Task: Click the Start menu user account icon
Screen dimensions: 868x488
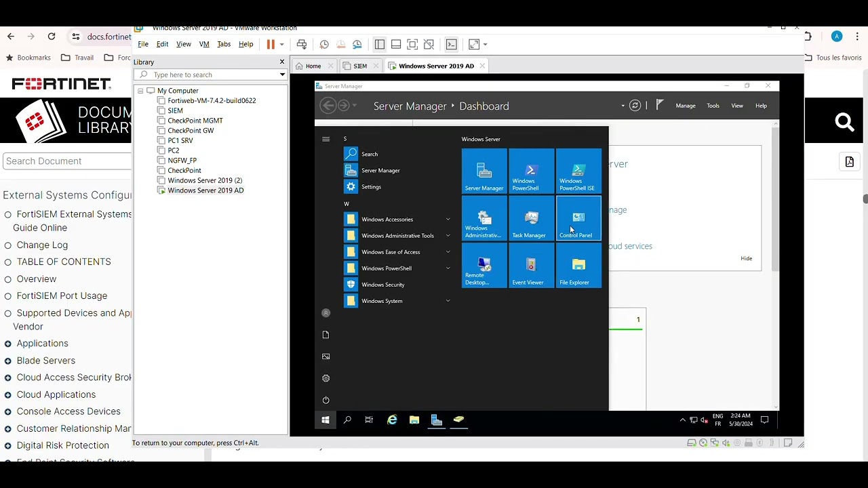Action: pos(325,313)
